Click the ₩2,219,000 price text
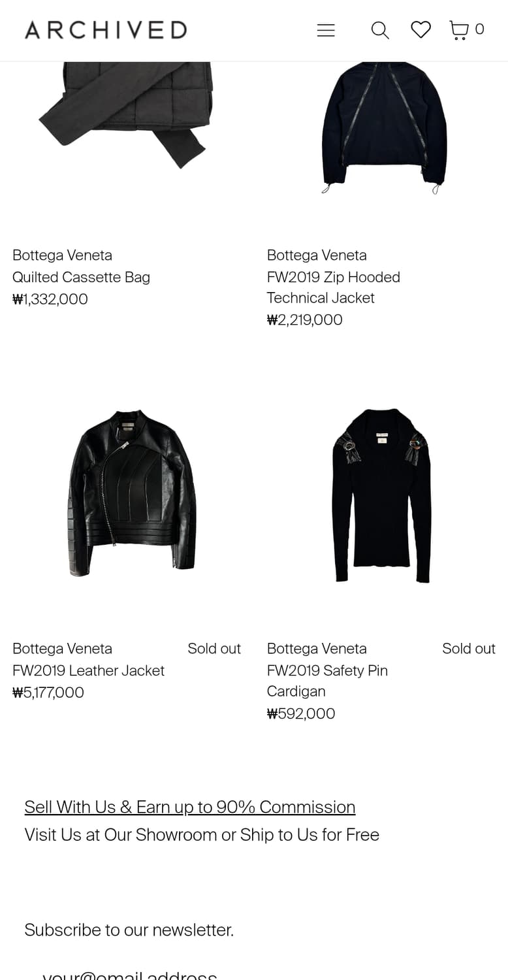The image size is (508, 980). click(x=304, y=319)
